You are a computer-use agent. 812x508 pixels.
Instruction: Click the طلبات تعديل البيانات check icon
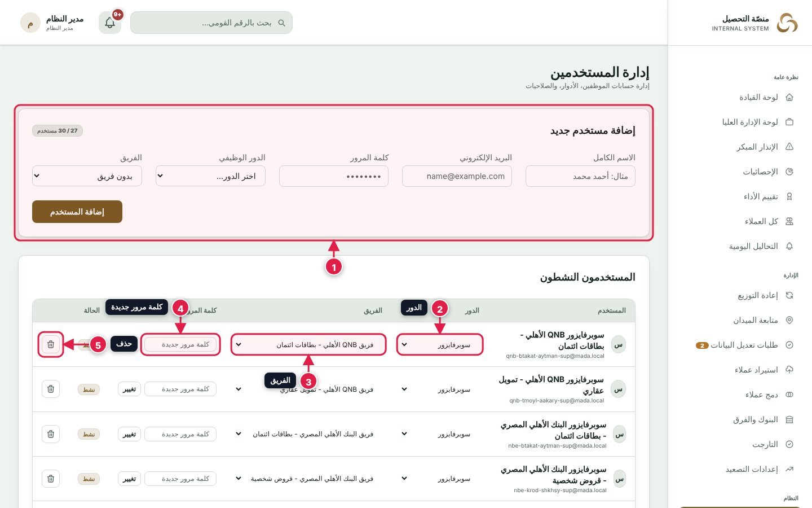click(789, 345)
